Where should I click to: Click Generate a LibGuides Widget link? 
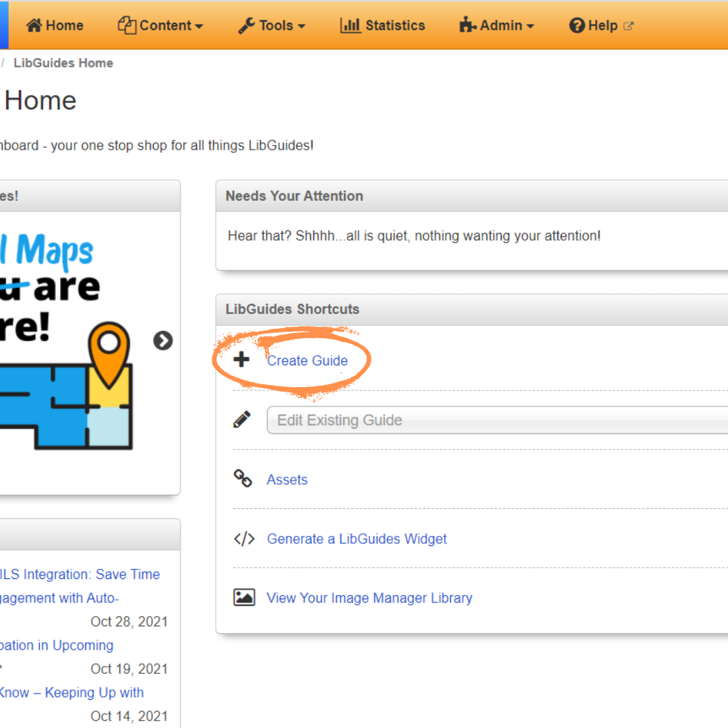tap(357, 539)
